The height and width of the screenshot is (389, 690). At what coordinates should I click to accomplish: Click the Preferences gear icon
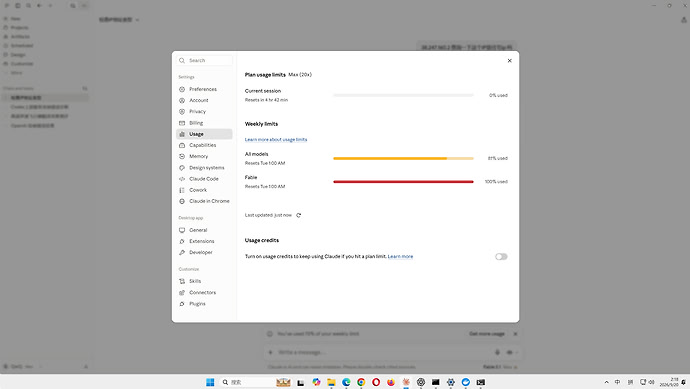[x=182, y=89]
